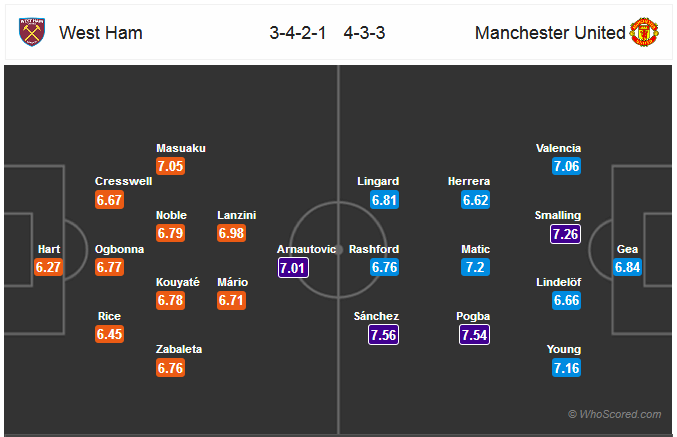Click Smalling's 7.26 rating badge
Screen dimensions: 677x437
(565, 234)
